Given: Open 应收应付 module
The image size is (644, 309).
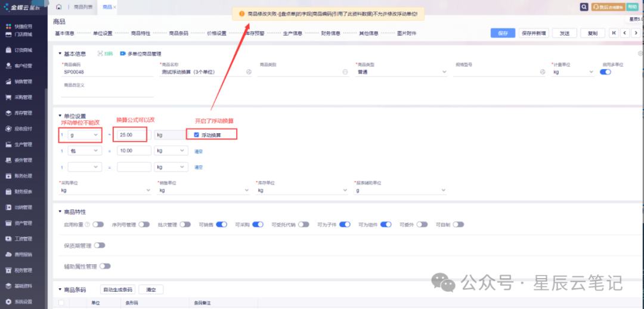Looking at the screenshot, I should (x=19, y=129).
